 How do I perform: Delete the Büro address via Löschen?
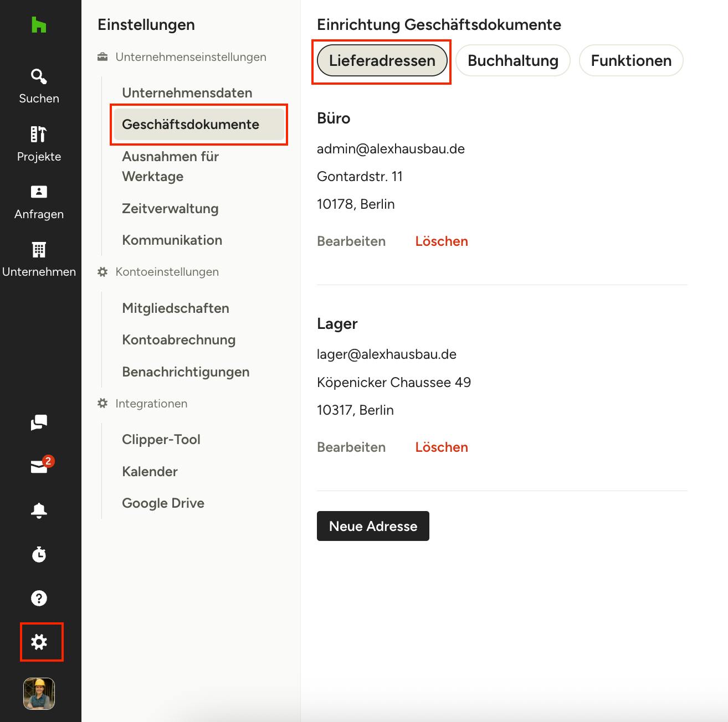pyautogui.click(x=442, y=241)
